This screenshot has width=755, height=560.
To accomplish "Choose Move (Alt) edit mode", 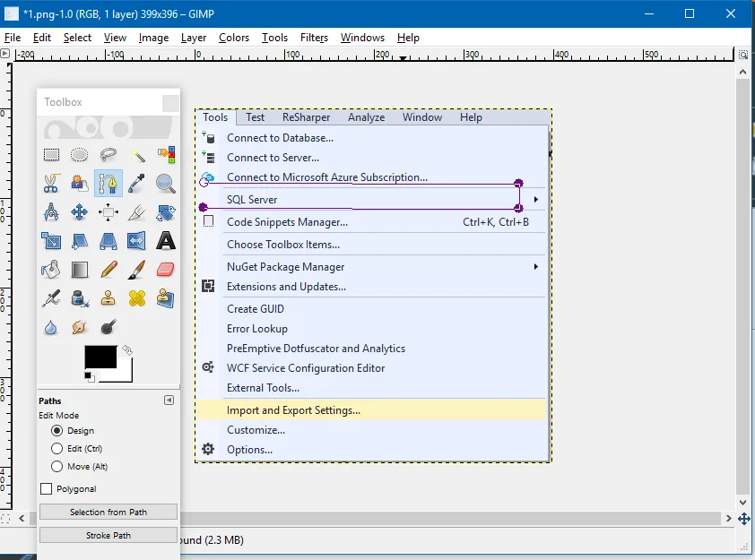I will pyautogui.click(x=56, y=466).
